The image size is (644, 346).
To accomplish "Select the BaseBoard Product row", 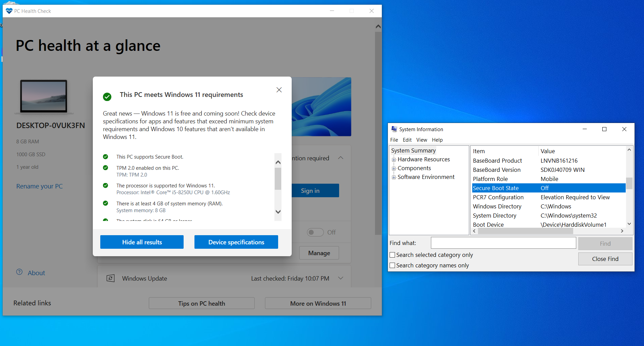I will pos(549,161).
